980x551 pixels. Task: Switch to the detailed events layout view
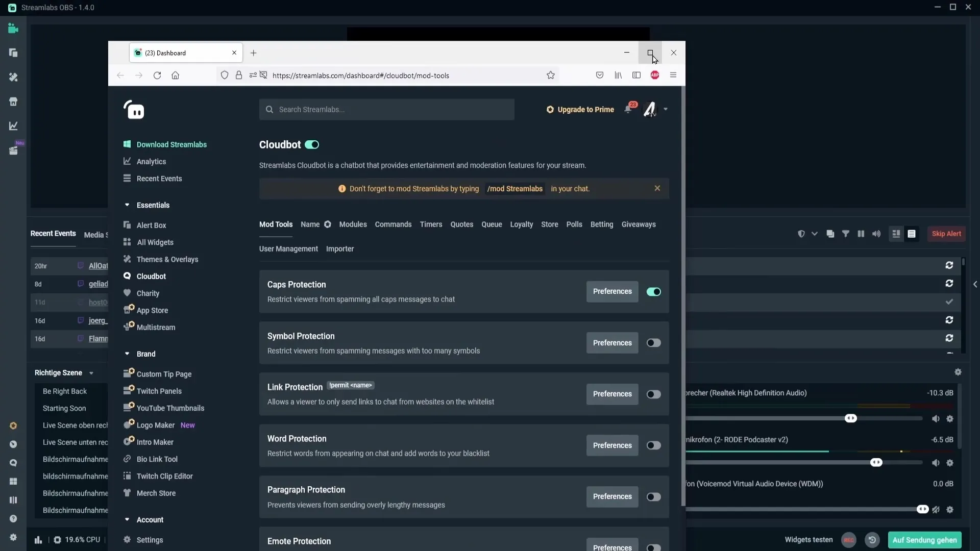[896, 234]
